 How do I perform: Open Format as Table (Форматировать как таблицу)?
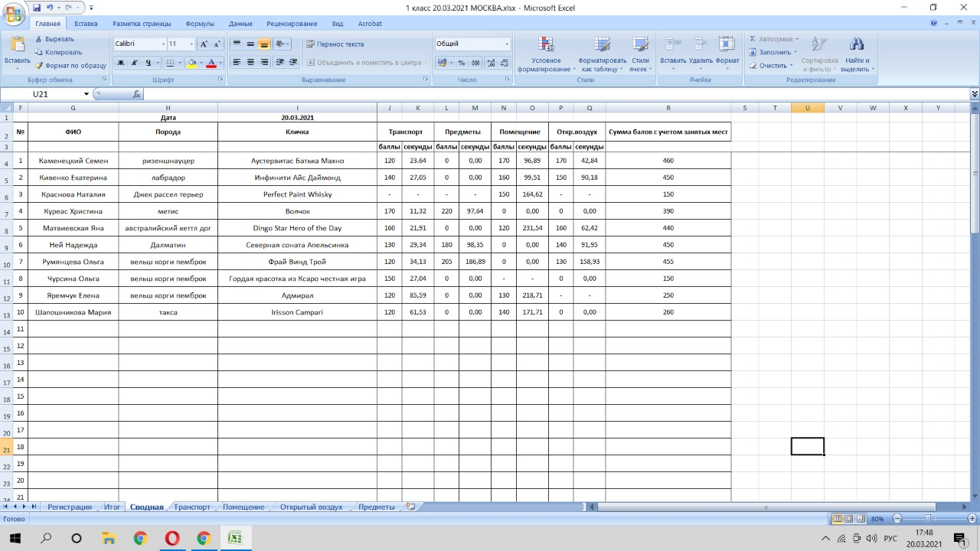point(603,54)
